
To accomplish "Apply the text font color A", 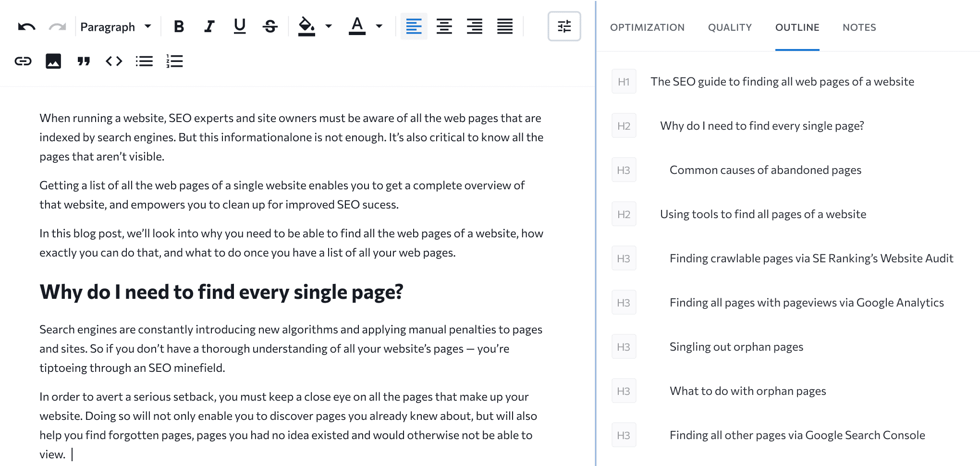I will pos(357,26).
